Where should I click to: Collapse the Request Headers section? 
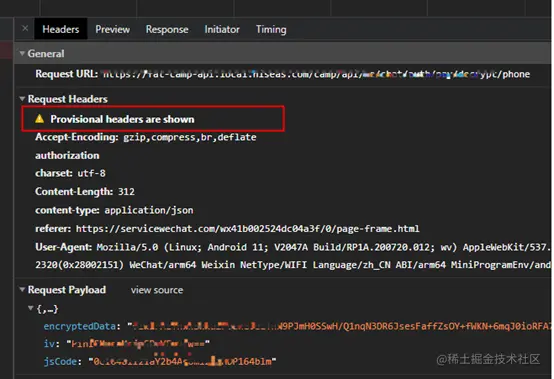click(x=22, y=99)
